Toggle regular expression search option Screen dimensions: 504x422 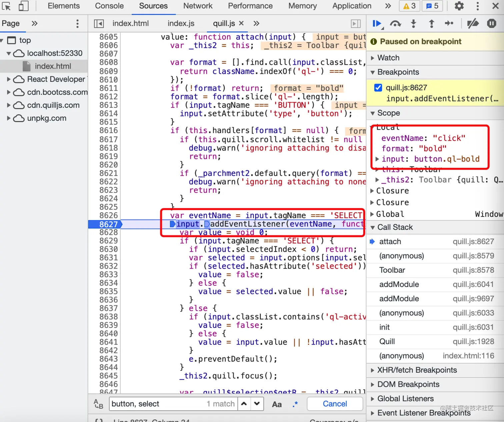point(295,404)
